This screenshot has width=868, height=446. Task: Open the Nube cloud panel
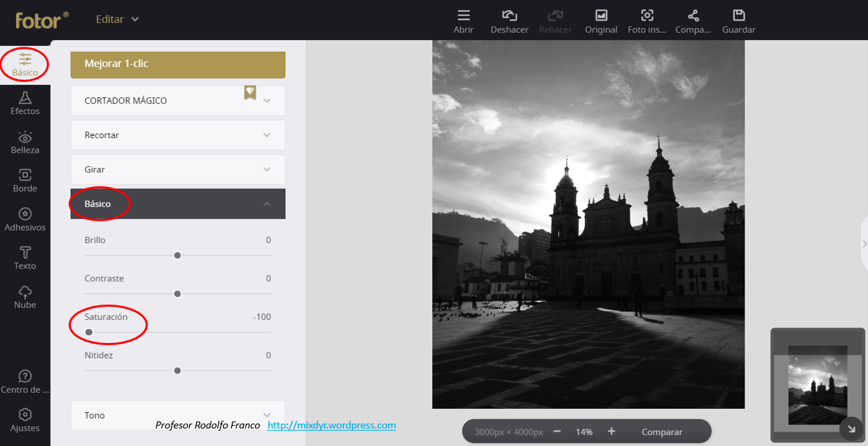tap(25, 295)
